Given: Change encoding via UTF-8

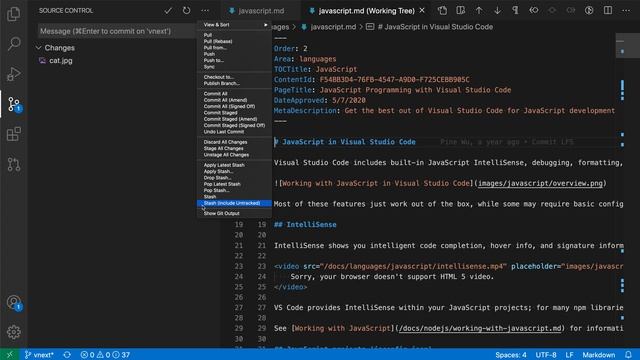Looking at the screenshot, I should (546, 355).
